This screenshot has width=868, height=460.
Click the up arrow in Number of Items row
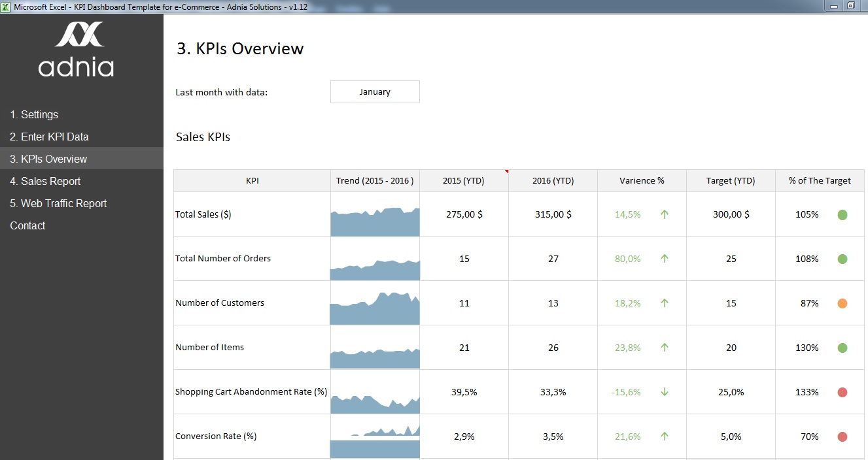tap(665, 348)
